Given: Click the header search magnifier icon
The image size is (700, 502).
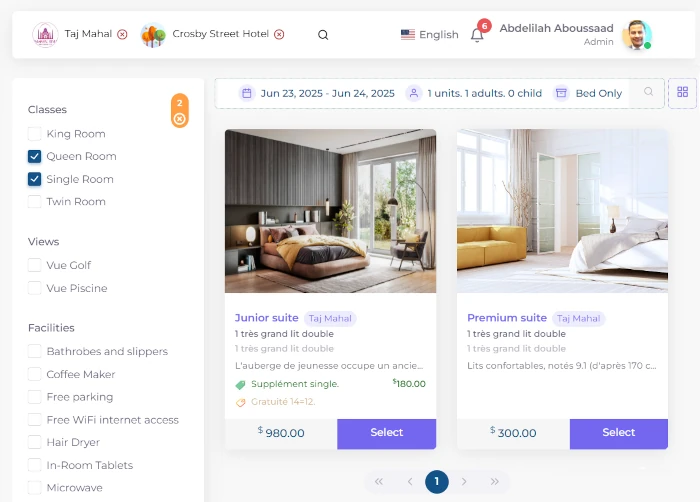Looking at the screenshot, I should pyautogui.click(x=323, y=35).
